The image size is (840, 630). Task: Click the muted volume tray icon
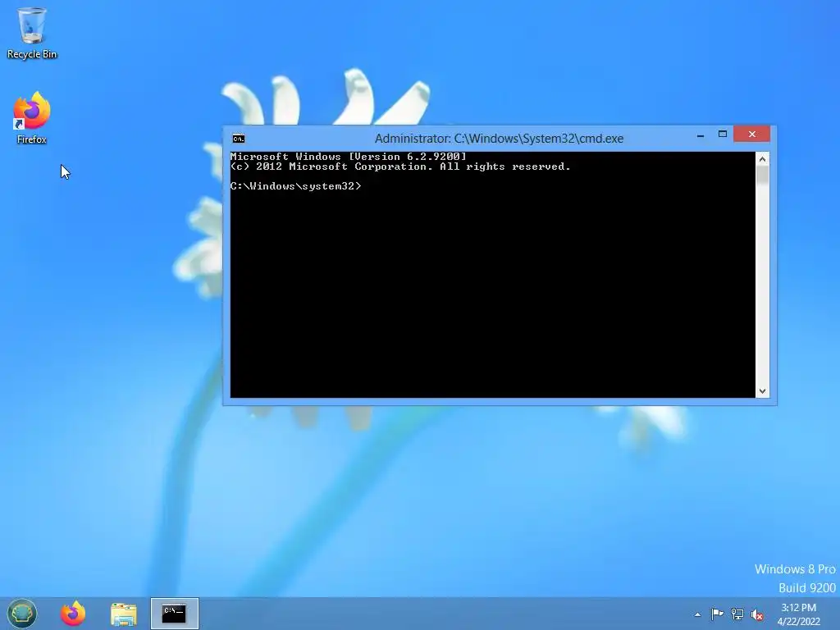(x=757, y=614)
